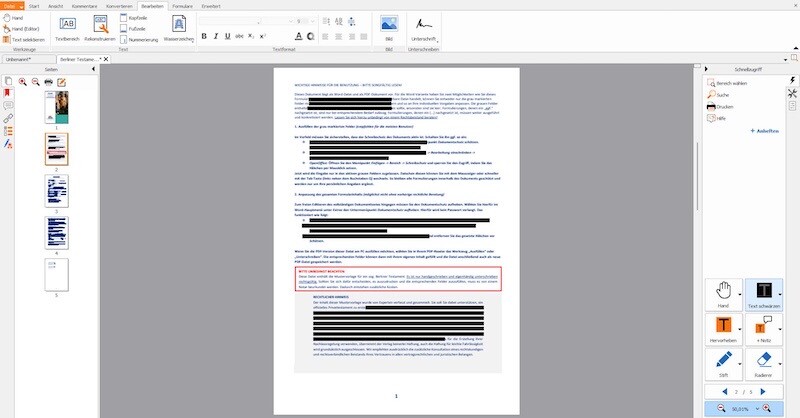Toggle italic text formatting
800x418 pixels.
[216, 36]
